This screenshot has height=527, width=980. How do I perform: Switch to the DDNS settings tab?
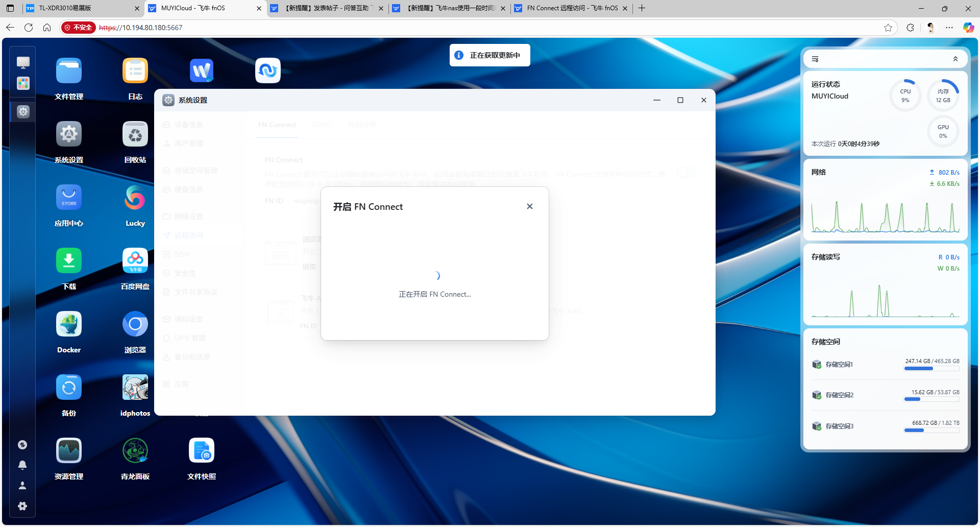pos(322,125)
